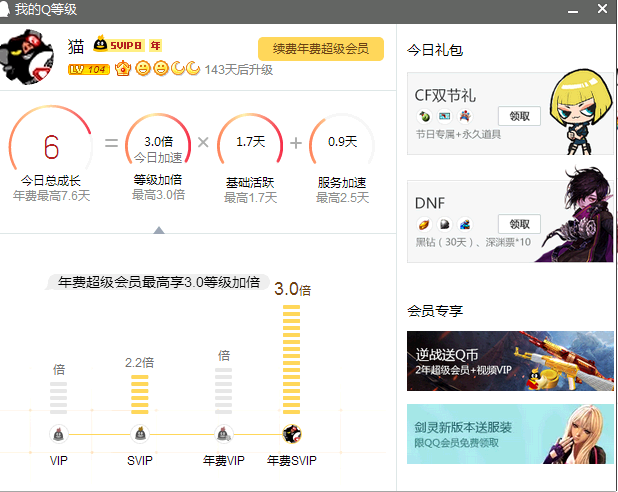The width and height of the screenshot is (618, 492).
Task: Click the third CF双节礼 item icon
Action: [465, 116]
